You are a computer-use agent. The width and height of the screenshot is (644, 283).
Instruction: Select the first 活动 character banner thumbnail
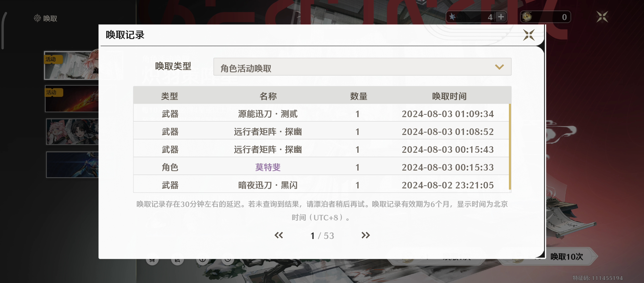click(x=71, y=66)
